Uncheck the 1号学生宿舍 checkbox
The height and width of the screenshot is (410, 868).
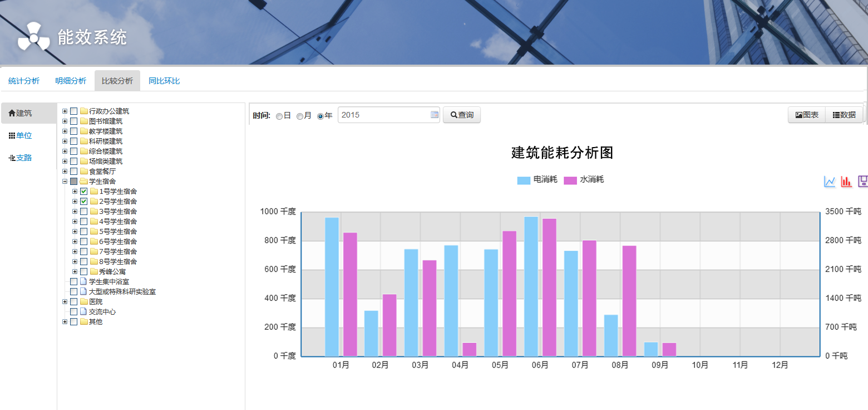pyautogui.click(x=84, y=191)
